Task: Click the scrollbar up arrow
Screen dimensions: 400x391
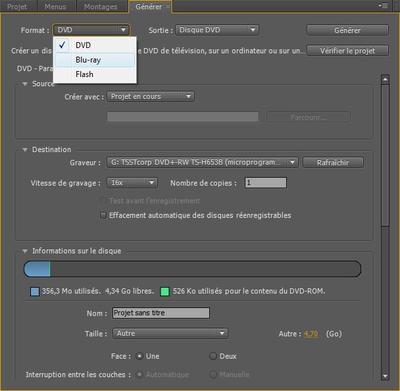Action: [x=385, y=79]
